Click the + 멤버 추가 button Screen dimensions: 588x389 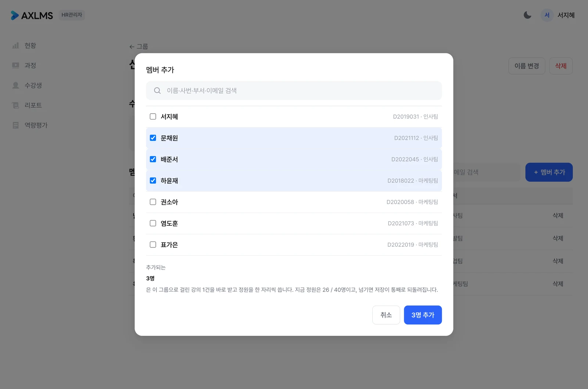click(549, 172)
